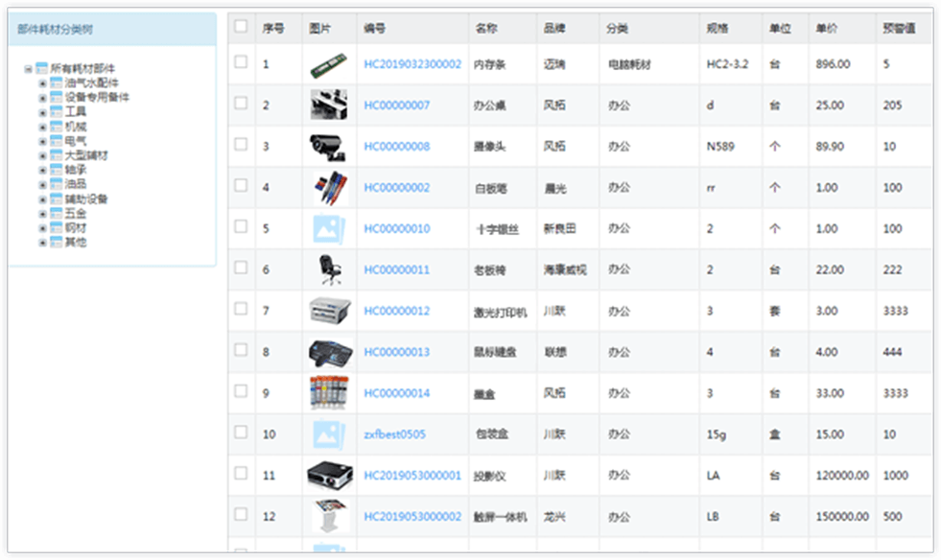Click the memory stick thumbnail in row 1
941x560 pixels.
coord(329,64)
